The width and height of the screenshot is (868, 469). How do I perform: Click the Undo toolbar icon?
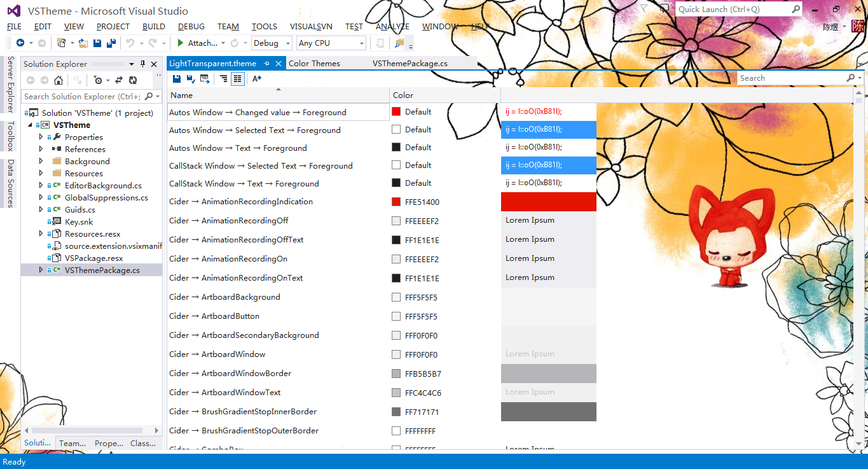coord(130,43)
